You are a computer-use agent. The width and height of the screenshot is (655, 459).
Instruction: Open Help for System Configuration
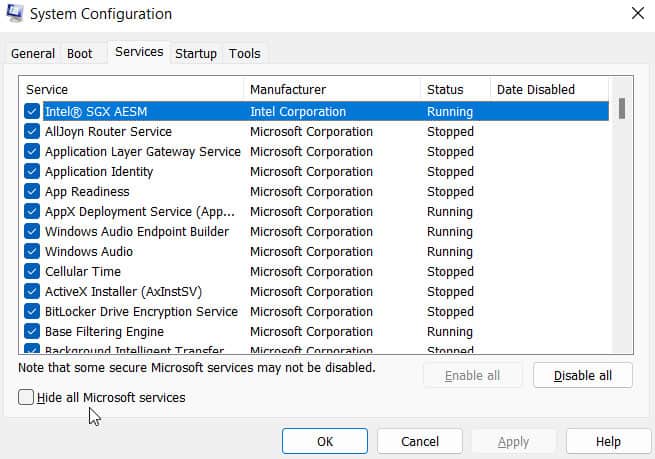click(x=608, y=441)
